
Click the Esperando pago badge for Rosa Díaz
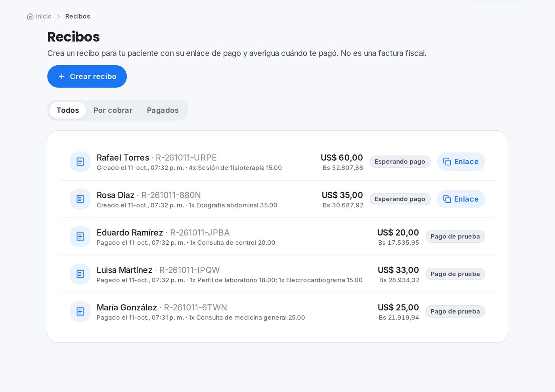400,199
